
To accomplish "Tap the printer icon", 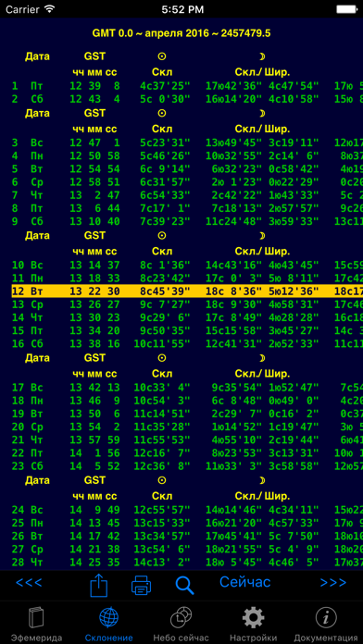I will tap(141, 586).
